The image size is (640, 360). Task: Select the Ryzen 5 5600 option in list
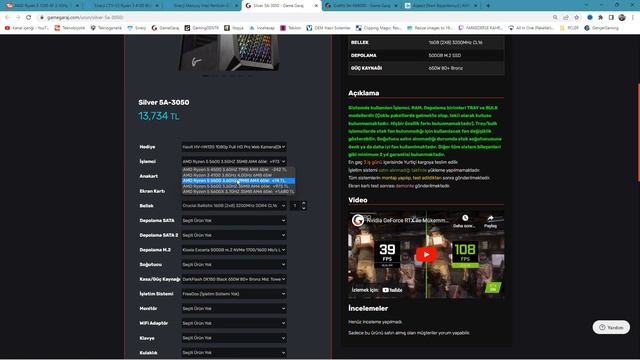point(238,186)
